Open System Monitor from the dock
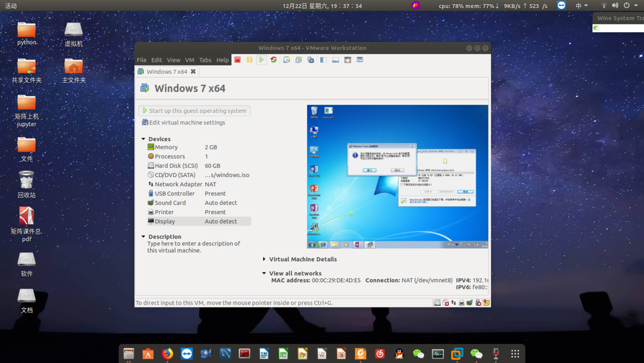644x363 pixels. (x=438, y=354)
